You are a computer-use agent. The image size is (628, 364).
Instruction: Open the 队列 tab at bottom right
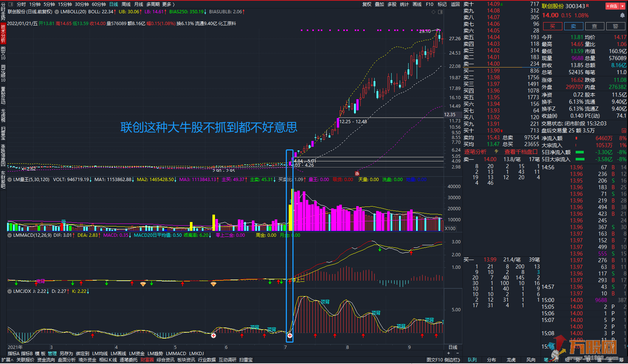click(x=472, y=360)
